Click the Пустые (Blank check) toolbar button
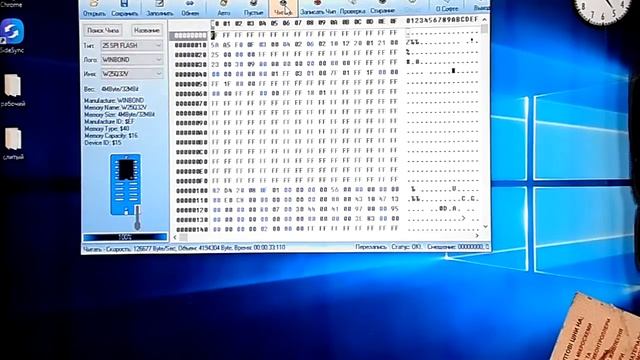The height and width of the screenshot is (360, 640). pyautogui.click(x=253, y=9)
